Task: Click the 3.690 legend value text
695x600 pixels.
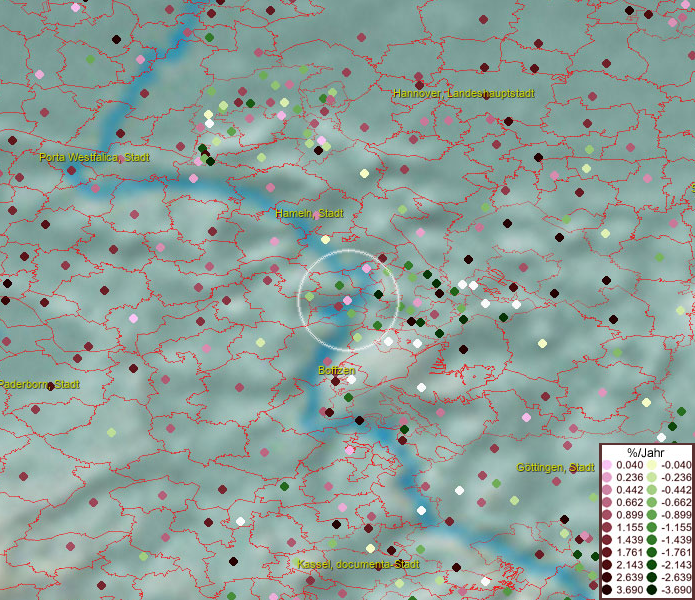Action: tap(629, 590)
